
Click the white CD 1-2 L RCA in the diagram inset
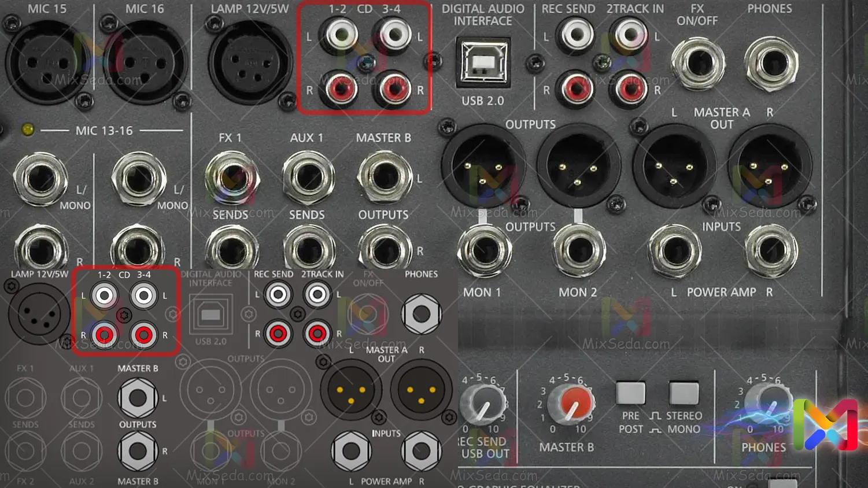[x=105, y=296]
